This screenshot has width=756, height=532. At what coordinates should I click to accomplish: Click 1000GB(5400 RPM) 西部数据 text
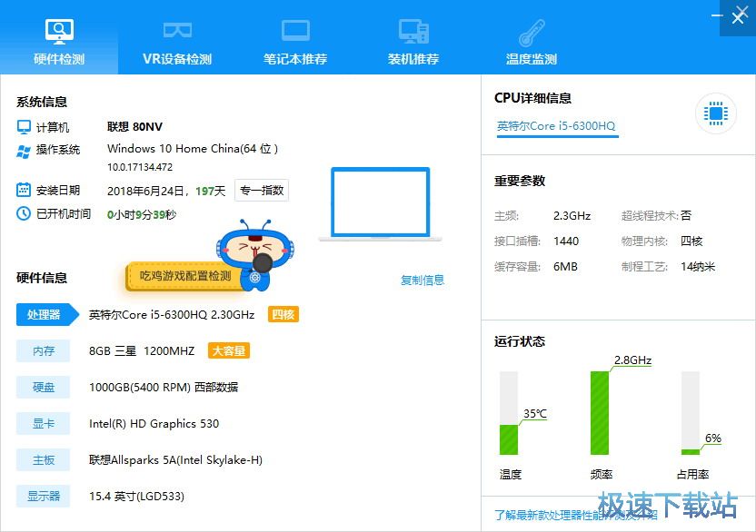(164, 387)
